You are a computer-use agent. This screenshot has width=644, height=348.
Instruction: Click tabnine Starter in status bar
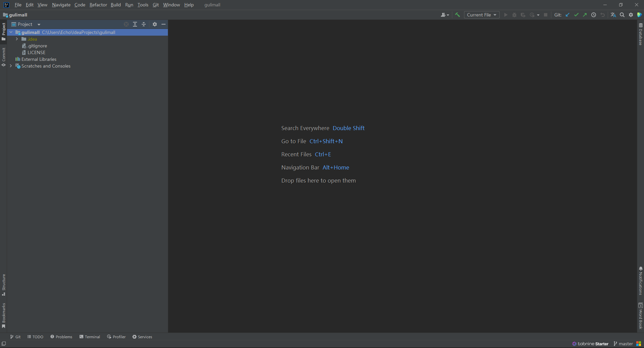(x=590, y=344)
